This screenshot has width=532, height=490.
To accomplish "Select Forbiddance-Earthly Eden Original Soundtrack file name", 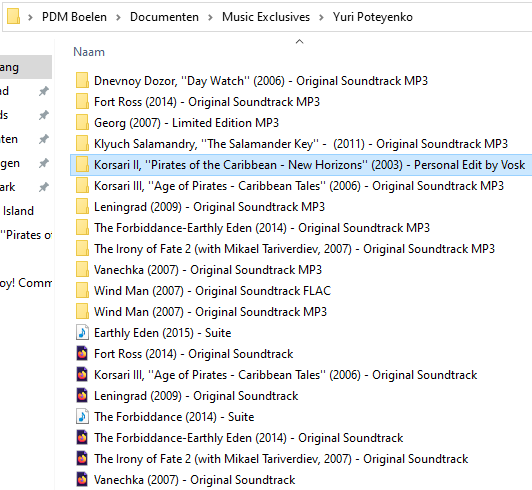I will point(249,438).
